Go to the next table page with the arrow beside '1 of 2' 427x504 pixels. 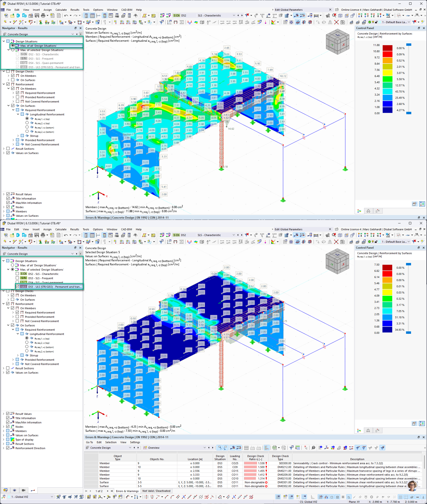coord(108,491)
